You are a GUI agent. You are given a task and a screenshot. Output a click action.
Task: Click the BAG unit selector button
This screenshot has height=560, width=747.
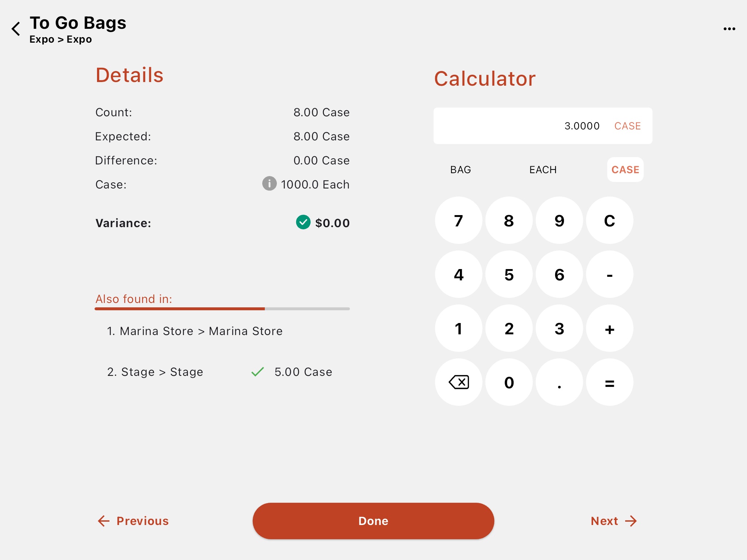click(459, 170)
